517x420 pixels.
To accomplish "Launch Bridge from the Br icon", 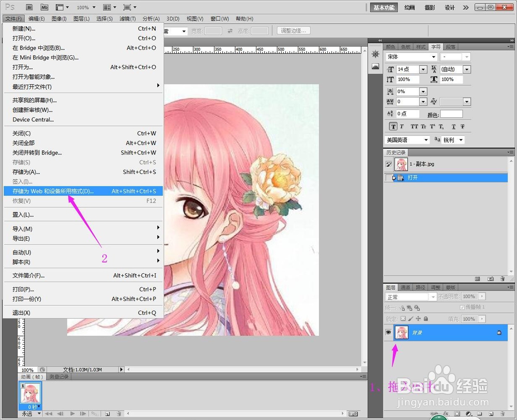I will 29,7.
